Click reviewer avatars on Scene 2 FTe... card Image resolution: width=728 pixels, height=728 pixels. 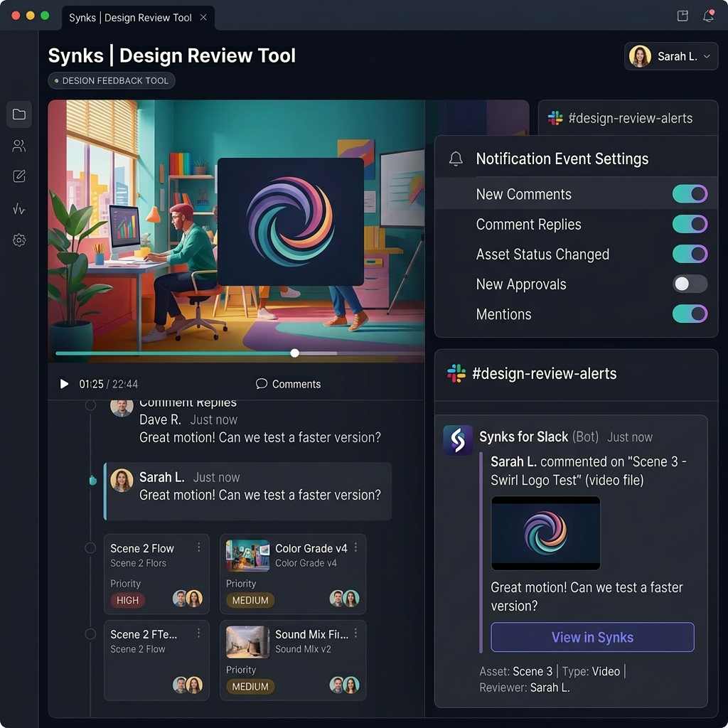click(x=188, y=685)
